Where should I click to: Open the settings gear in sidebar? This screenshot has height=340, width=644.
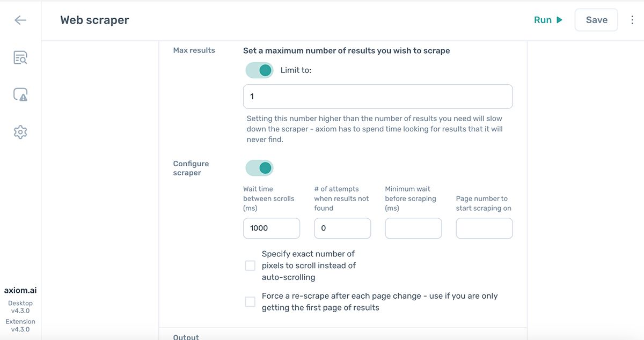point(20,132)
